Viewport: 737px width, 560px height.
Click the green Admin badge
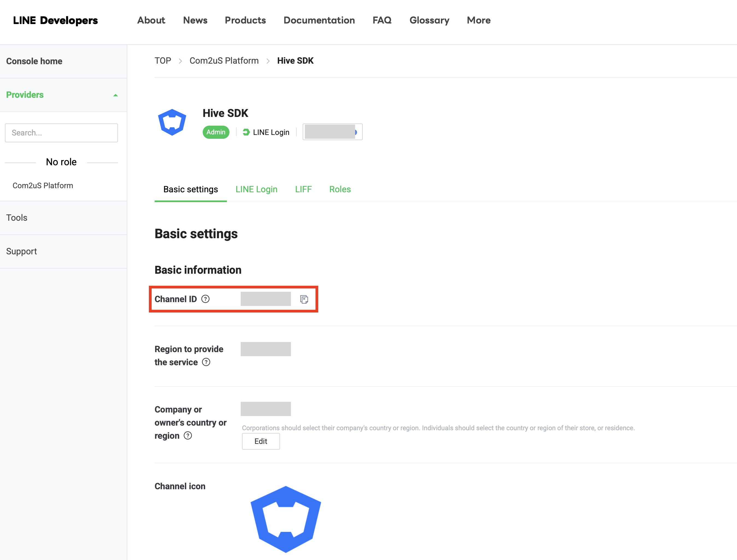click(x=216, y=132)
